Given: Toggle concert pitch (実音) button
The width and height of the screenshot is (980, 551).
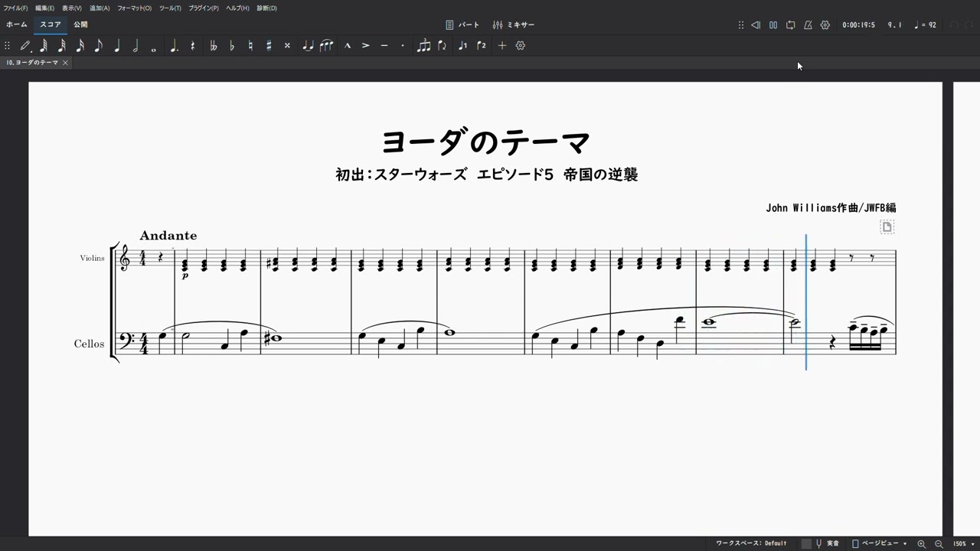Looking at the screenshot, I should click(x=828, y=543).
